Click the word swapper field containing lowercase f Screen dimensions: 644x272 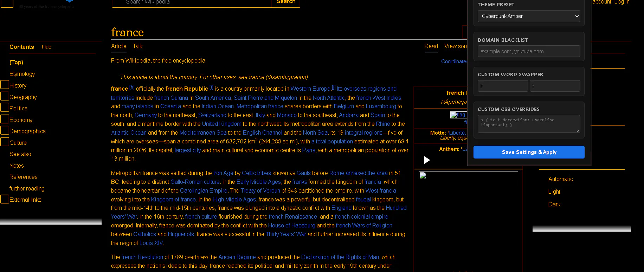point(555,86)
